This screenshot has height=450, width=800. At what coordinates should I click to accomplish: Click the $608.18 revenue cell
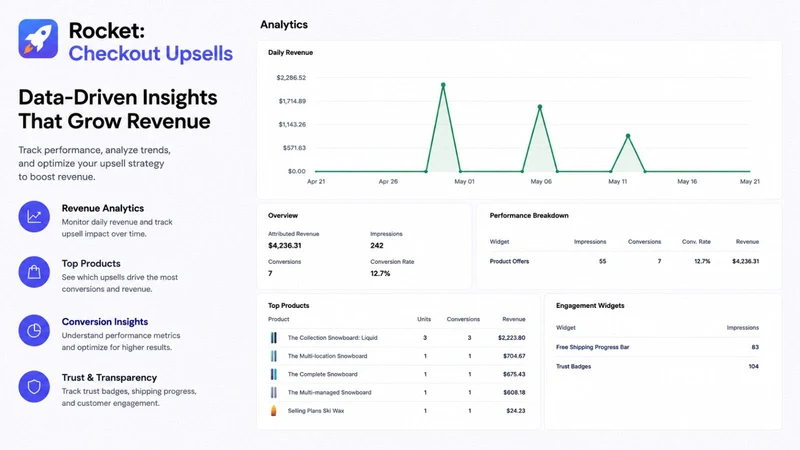click(x=514, y=392)
